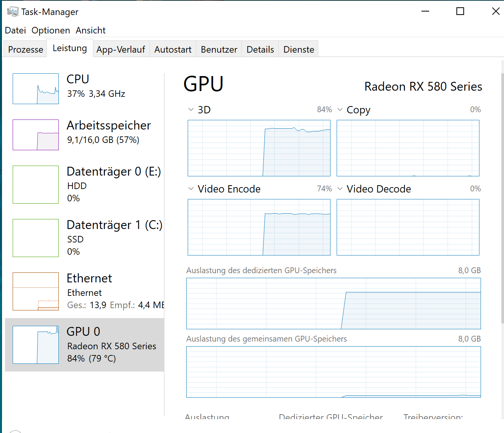Open the Ansicht menu

(x=91, y=30)
